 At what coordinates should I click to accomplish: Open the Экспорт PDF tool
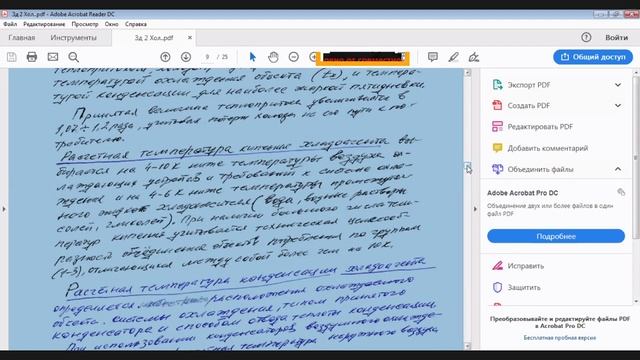pyautogui.click(x=529, y=85)
